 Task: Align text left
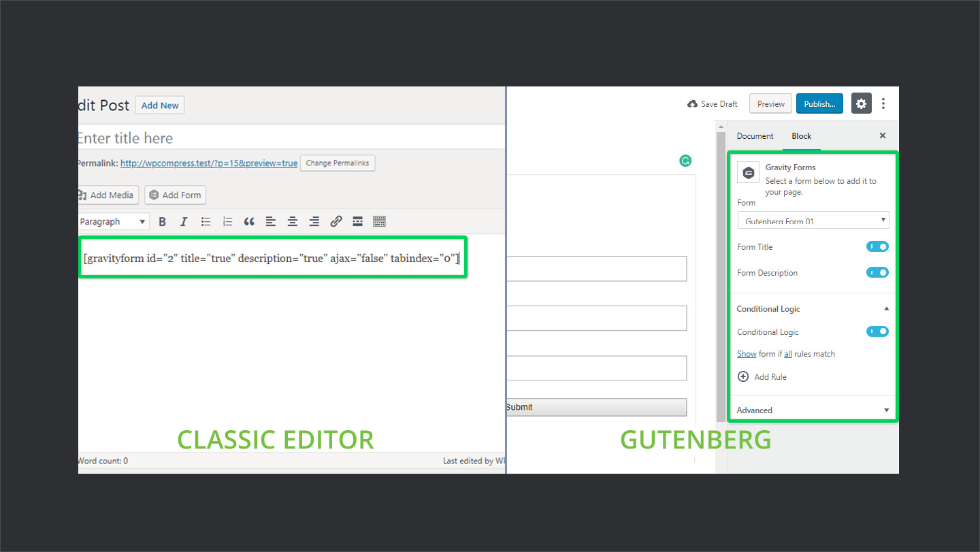pyautogui.click(x=271, y=221)
